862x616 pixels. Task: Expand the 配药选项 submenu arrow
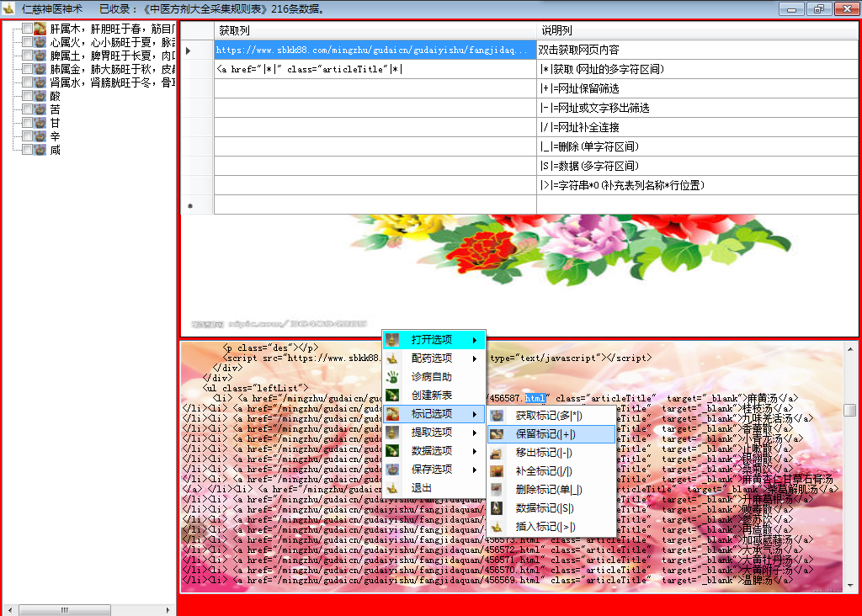coord(475,358)
